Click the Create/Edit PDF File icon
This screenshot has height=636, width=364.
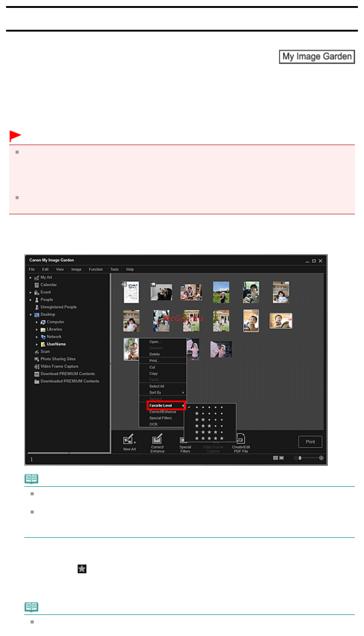tap(241, 439)
